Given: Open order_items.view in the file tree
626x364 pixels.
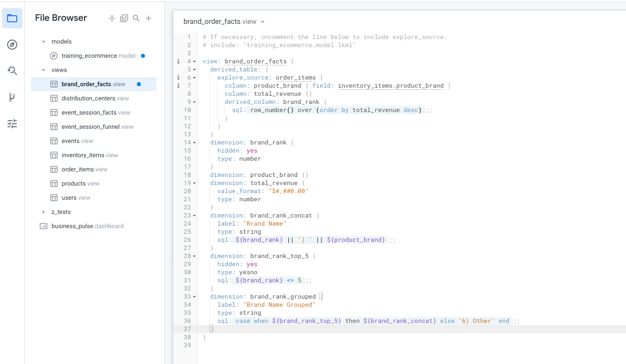Looking at the screenshot, I should tap(84, 169).
